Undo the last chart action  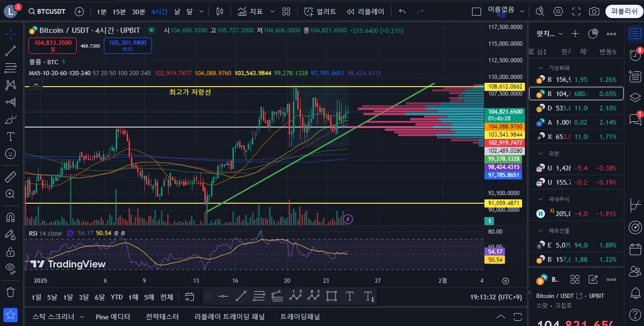pos(402,11)
